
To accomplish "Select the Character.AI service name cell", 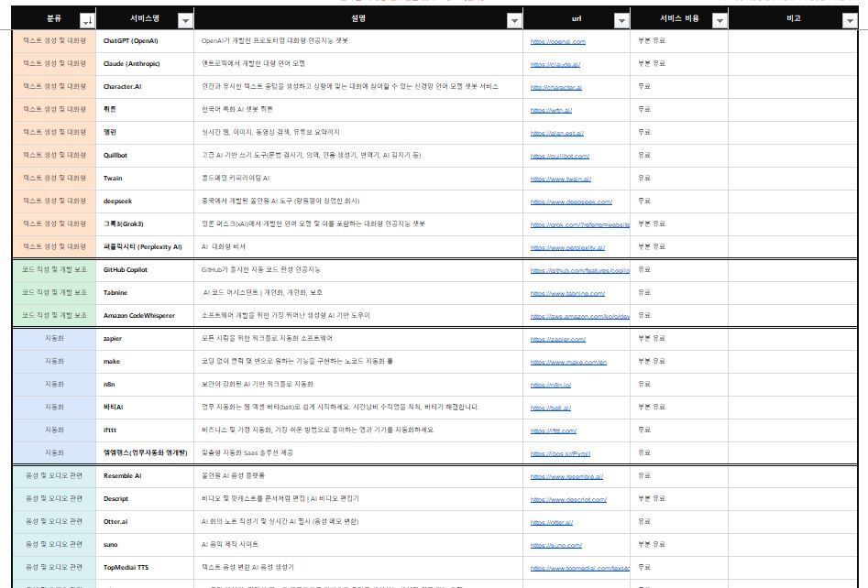I will click(145, 87).
